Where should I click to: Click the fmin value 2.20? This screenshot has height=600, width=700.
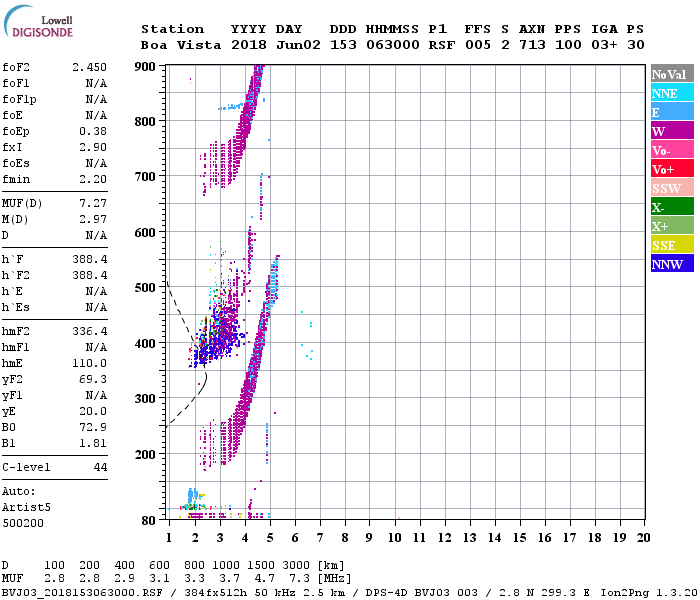[x=93, y=179]
